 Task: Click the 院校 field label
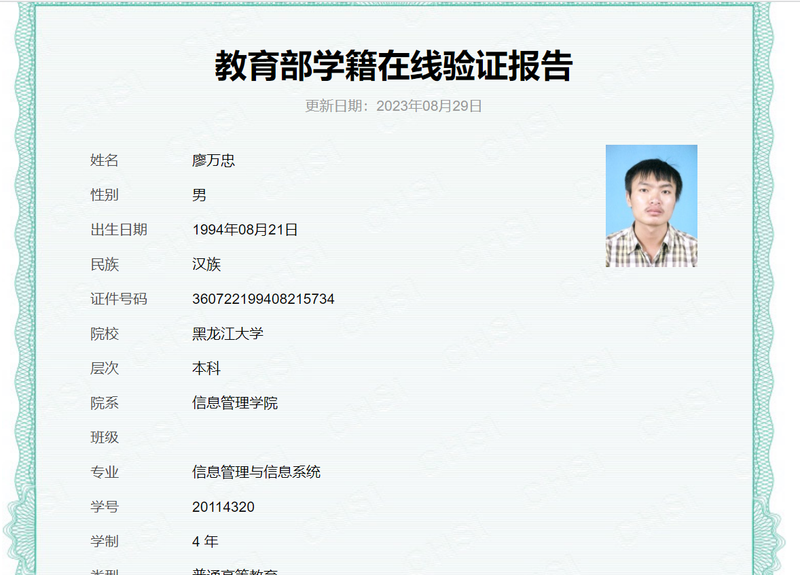click(105, 334)
